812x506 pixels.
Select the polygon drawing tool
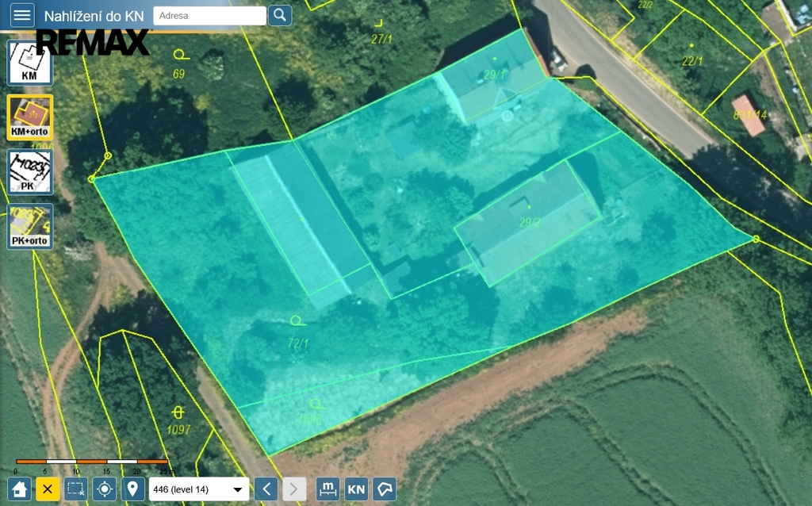[385, 489]
